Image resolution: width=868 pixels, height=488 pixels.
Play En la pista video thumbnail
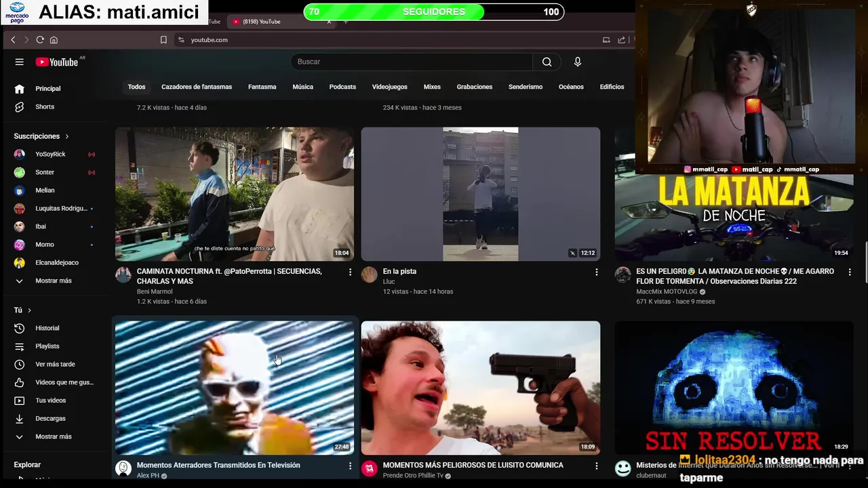click(480, 194)
